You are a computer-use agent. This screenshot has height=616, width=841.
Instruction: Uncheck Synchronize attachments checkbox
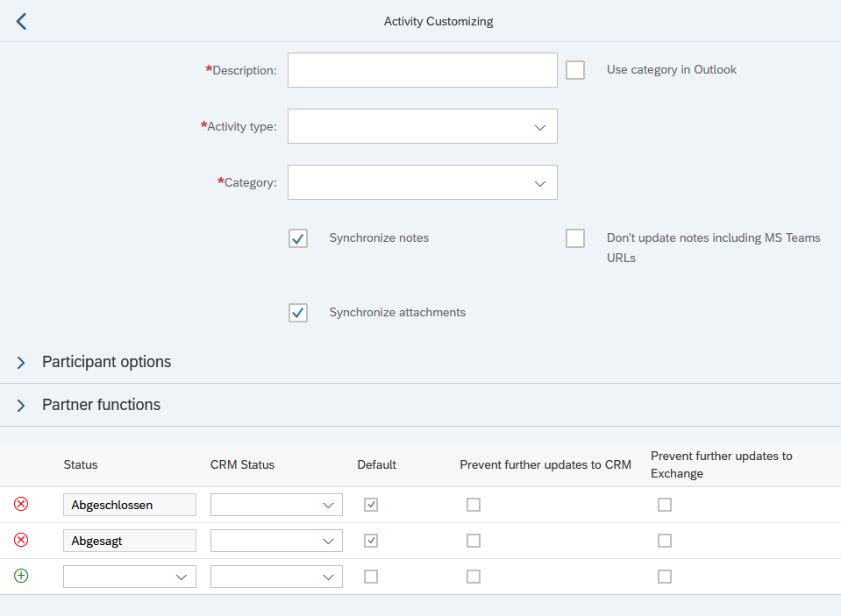point(298,313)
